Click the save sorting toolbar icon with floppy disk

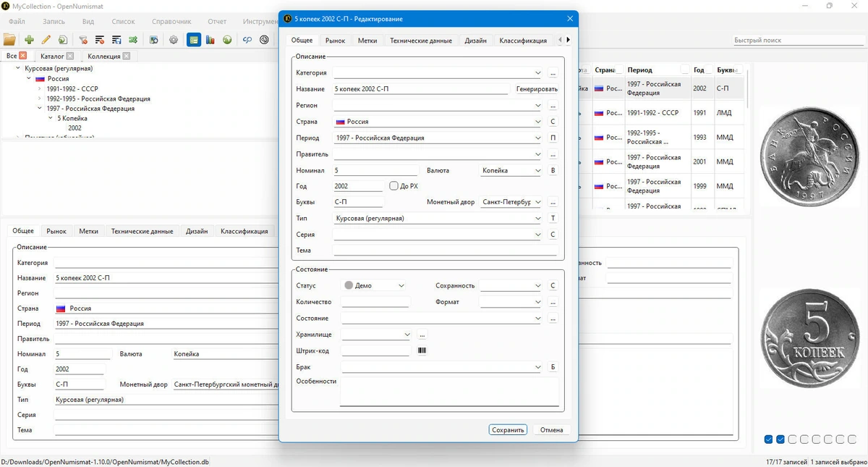[116, 40]
